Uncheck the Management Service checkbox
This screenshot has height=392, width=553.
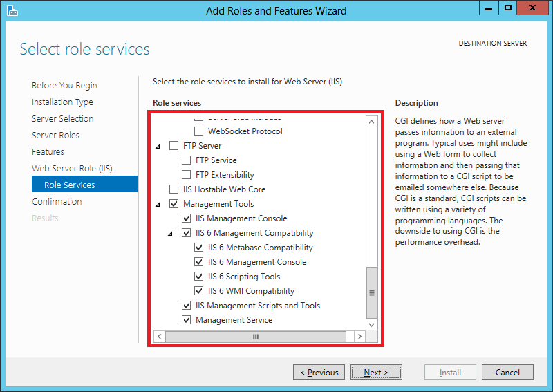(187, 320)
